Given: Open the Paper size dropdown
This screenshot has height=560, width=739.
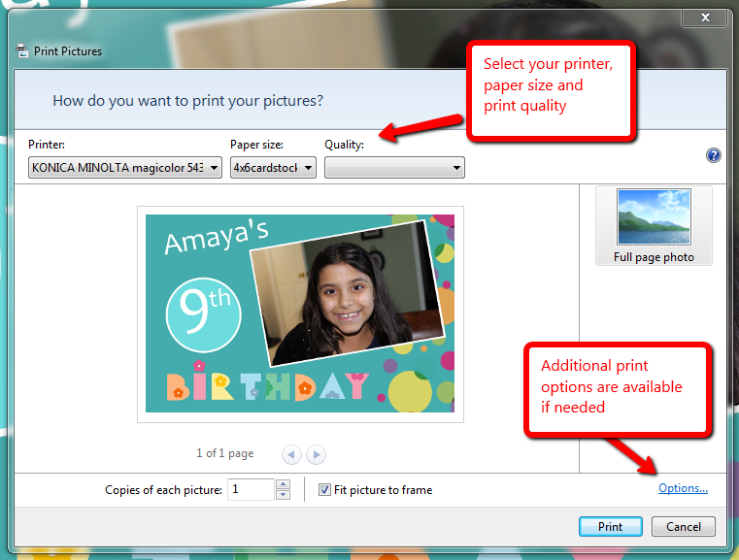Looking at the screenshot, I should [273, 168].
